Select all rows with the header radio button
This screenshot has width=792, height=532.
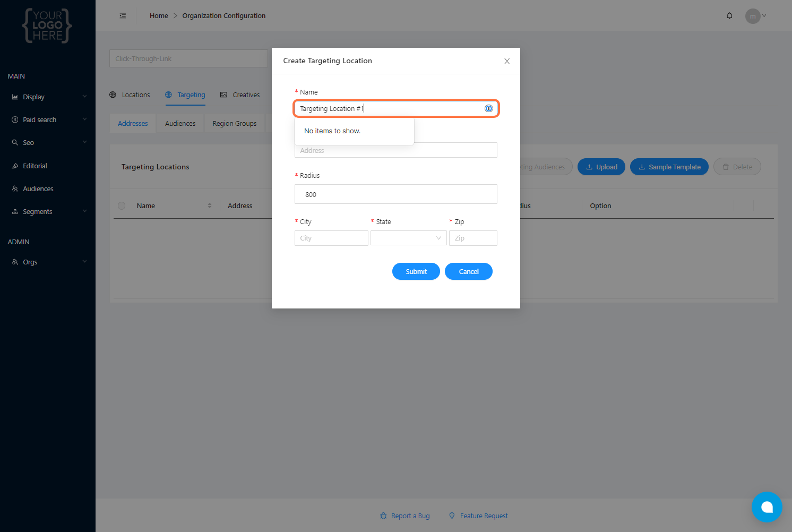pos(122,205)
